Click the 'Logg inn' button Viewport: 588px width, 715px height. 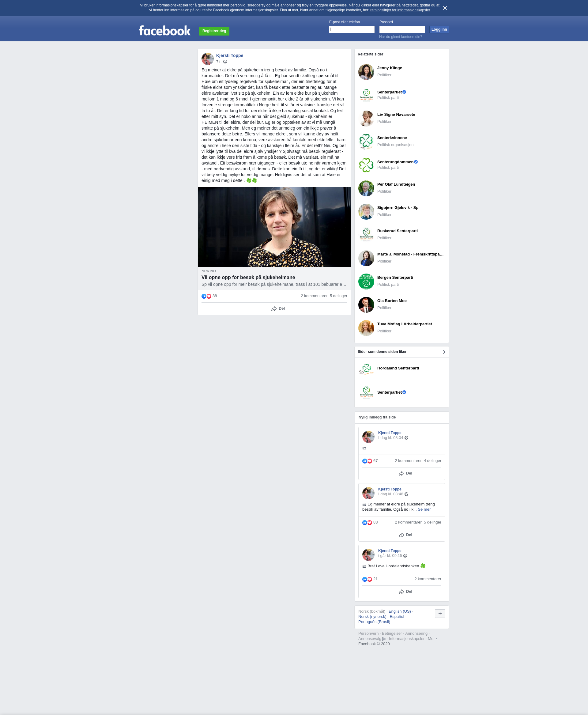point(439,29)
